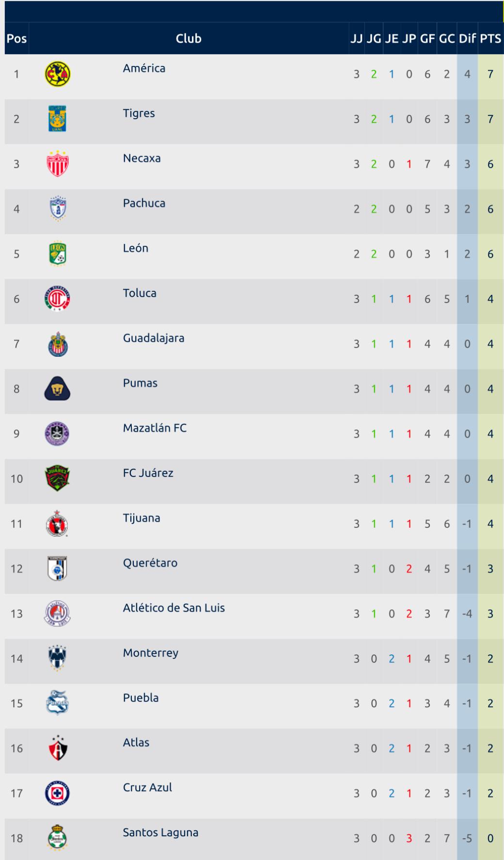This screenshot has width=504, height=860.
Task: Click the Tigres team logo
Action: coord(58,119)
